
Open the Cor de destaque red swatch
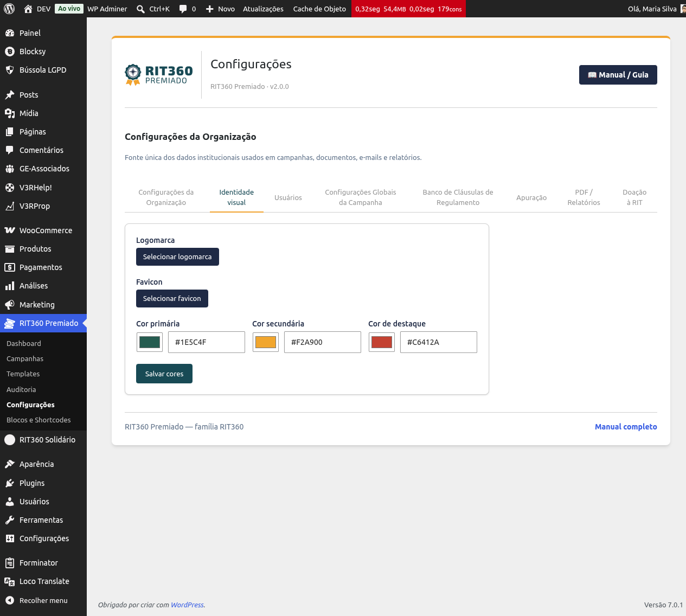click(x=382, y=342)
